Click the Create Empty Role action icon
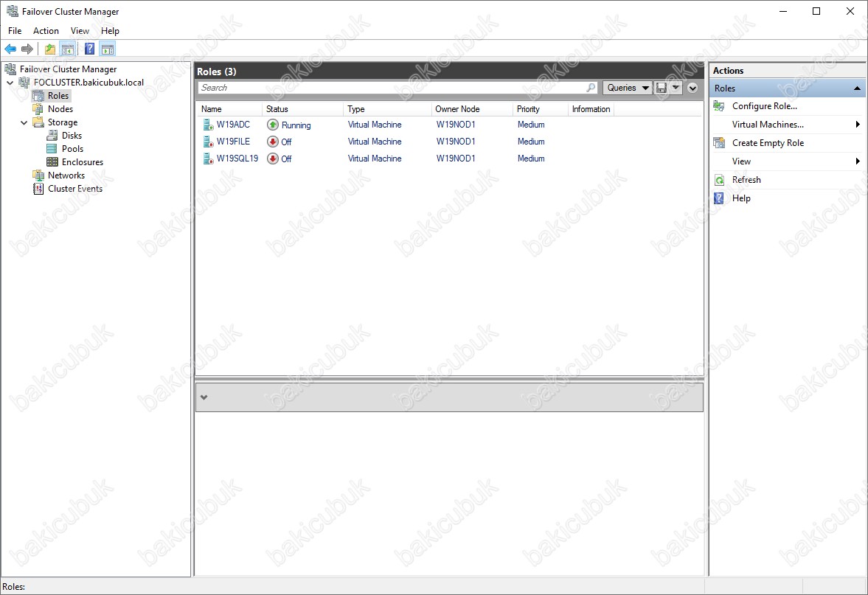The height and width of the screenshot is (595, 868). pyautogui.click(x=719, y=143)
